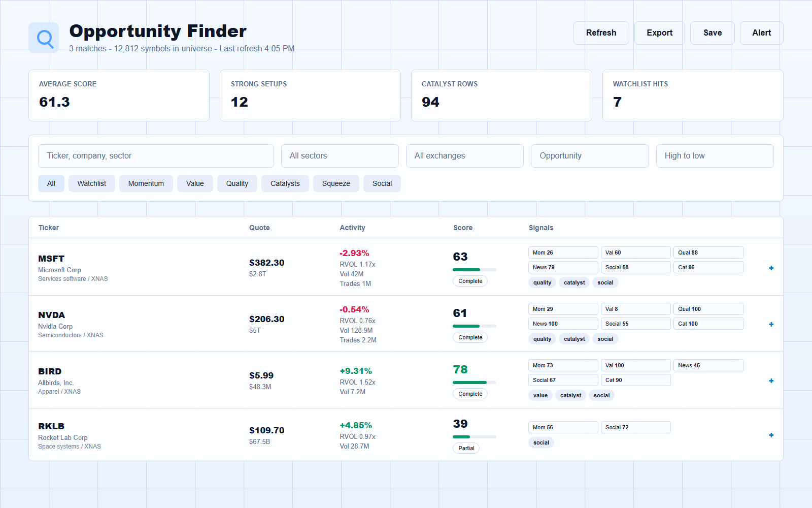Click the Signals column header
Viewport: 812px width, 508px height.
[x=541, y=228]
